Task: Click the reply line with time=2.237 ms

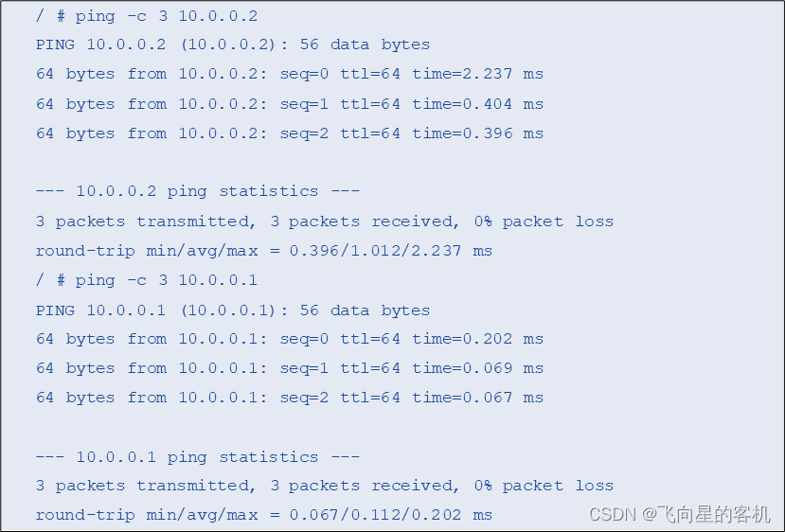Action: [x=289, y=74]
